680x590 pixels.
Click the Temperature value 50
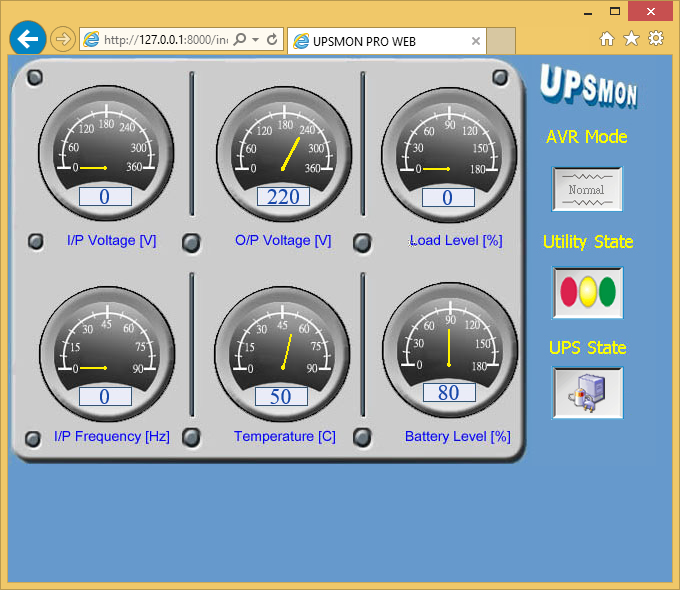(x=281, y=397)
